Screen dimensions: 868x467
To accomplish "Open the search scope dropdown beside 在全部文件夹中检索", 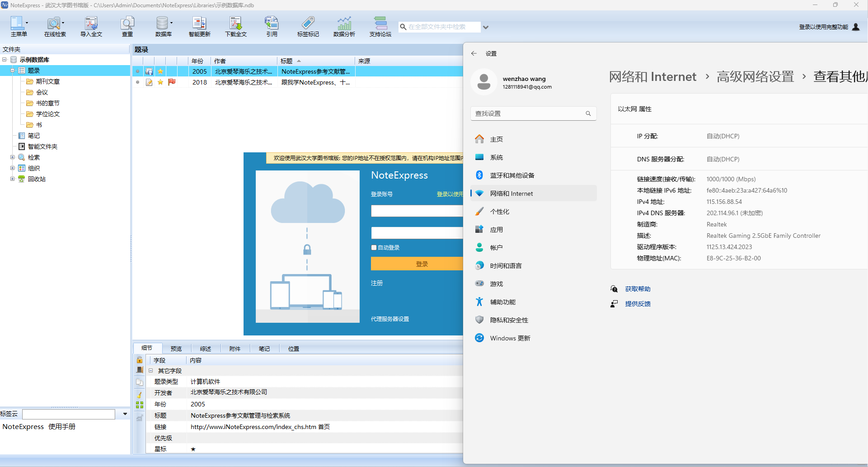I will click(486, 27).
